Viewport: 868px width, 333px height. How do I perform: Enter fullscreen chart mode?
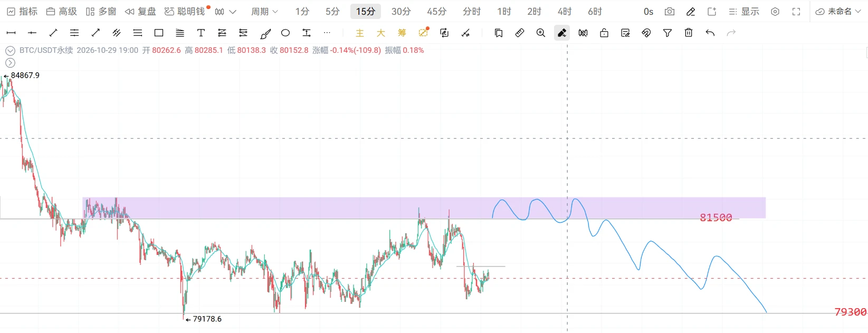pyautogui.click(x=796, y=11)
